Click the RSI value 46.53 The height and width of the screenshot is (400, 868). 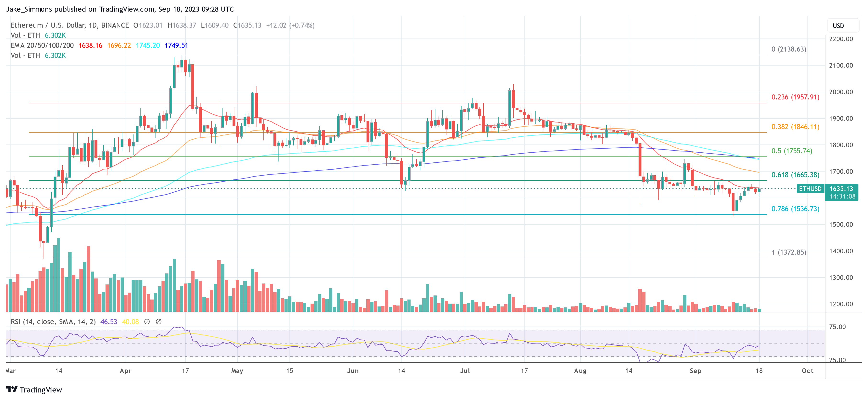pos(109,322)
